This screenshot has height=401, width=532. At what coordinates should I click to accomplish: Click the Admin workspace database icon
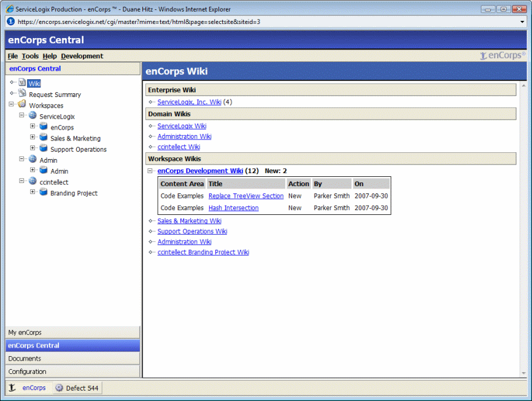(44, 169)
